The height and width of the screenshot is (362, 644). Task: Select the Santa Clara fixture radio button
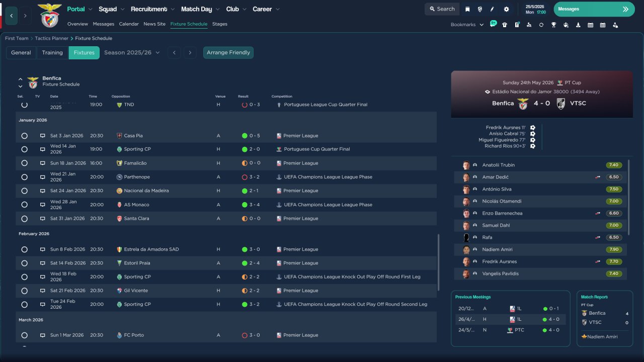point(24,219)
